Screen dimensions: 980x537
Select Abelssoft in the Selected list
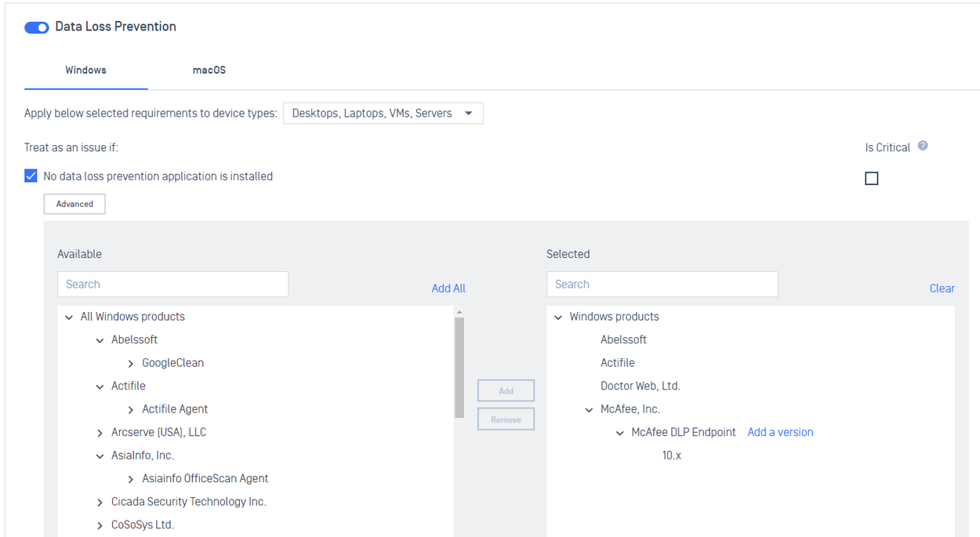(623, 339)
